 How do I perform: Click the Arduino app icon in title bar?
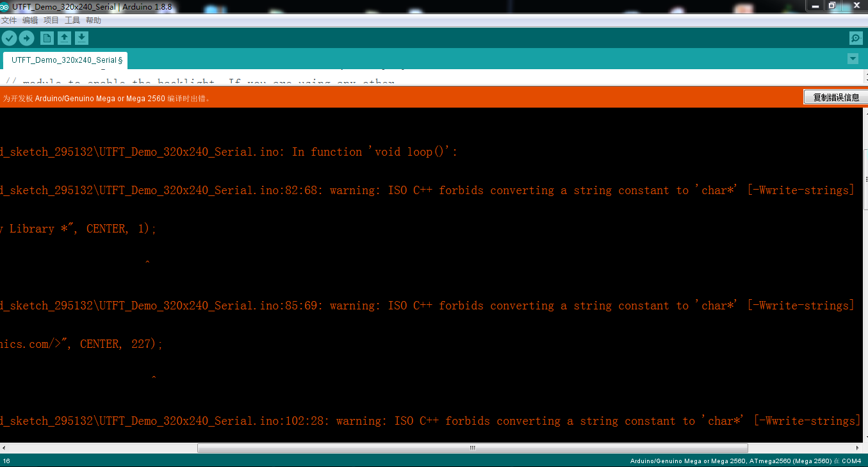tap(5, 6)
